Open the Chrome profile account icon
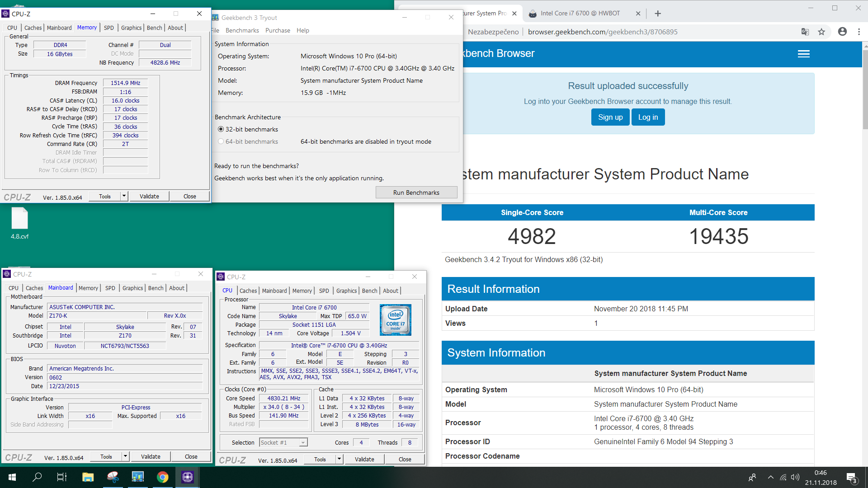The height and width of the screenshot is (488, 868). (842, 32)
